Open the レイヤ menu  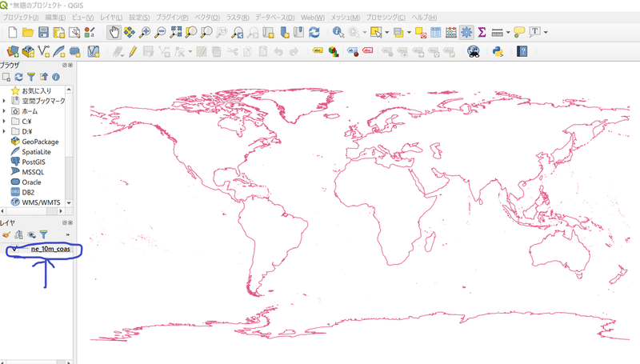(x=111, y=18)
